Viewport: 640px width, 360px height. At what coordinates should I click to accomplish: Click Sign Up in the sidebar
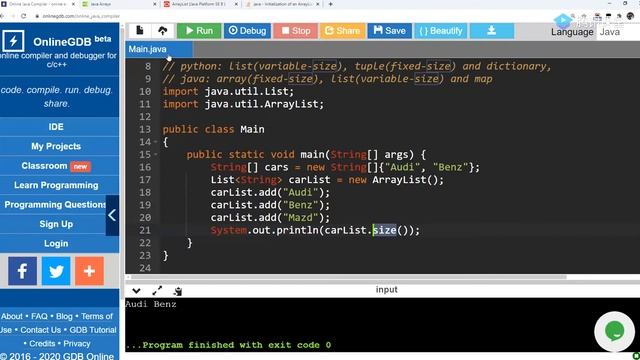56,224
